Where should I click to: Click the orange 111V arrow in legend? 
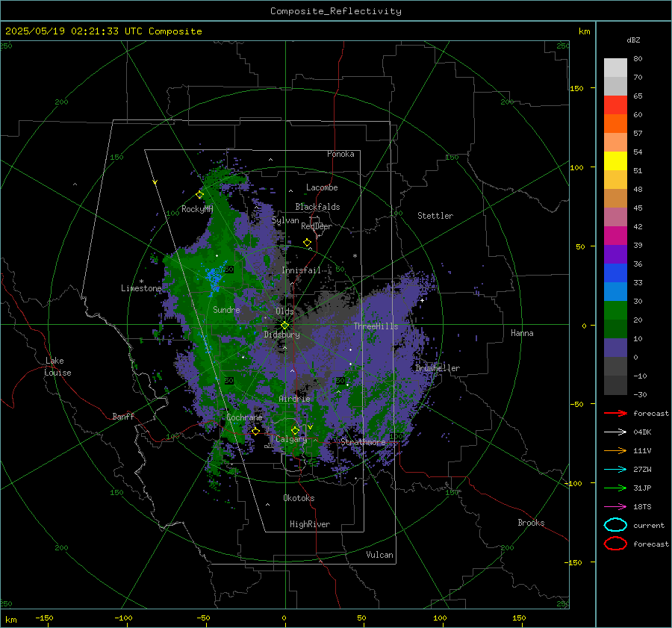coord(615,450)
